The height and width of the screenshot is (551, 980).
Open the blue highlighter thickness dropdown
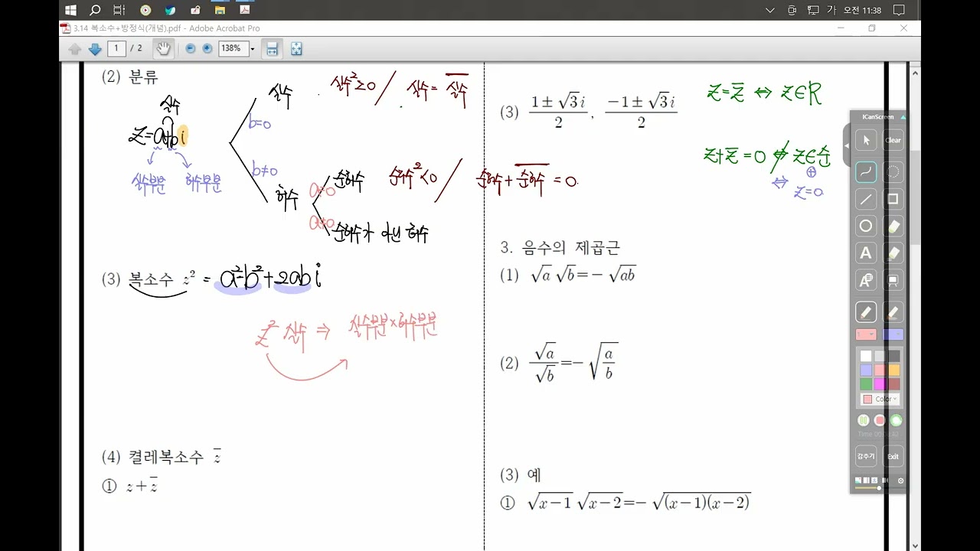pos(893,334)
